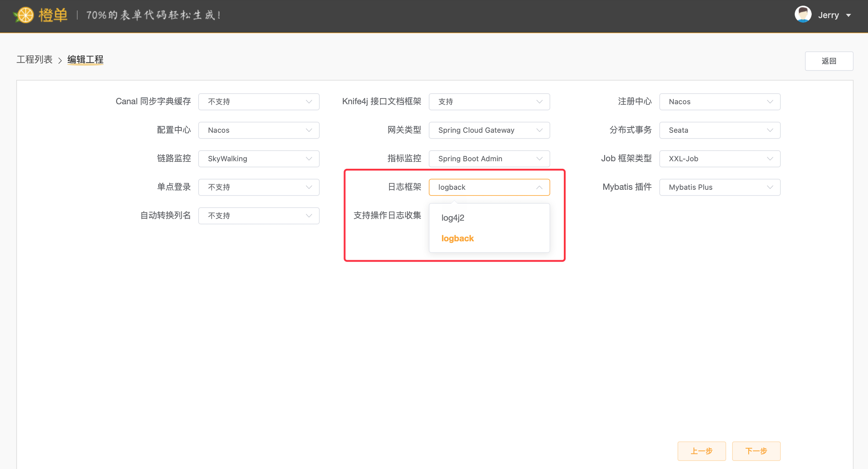Click the 返回 back button
The height and width of the screenshot is (469, 868).
829,61
